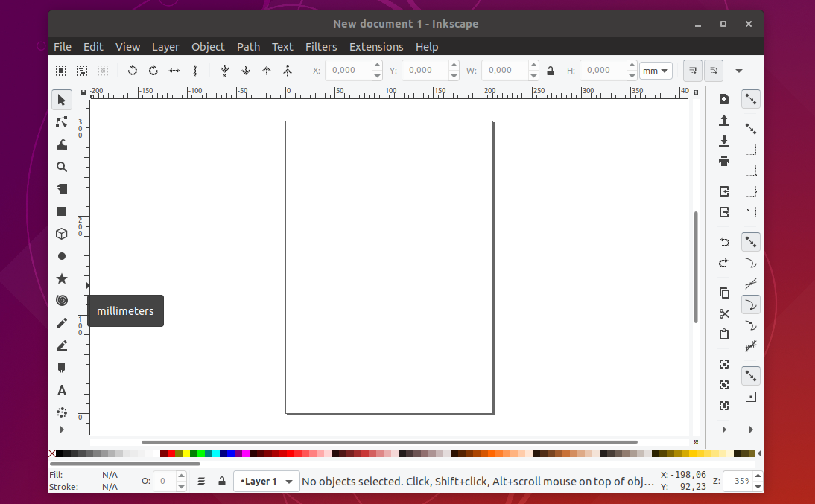
Task: Open the Extensions menu
Action: [376, 47]
